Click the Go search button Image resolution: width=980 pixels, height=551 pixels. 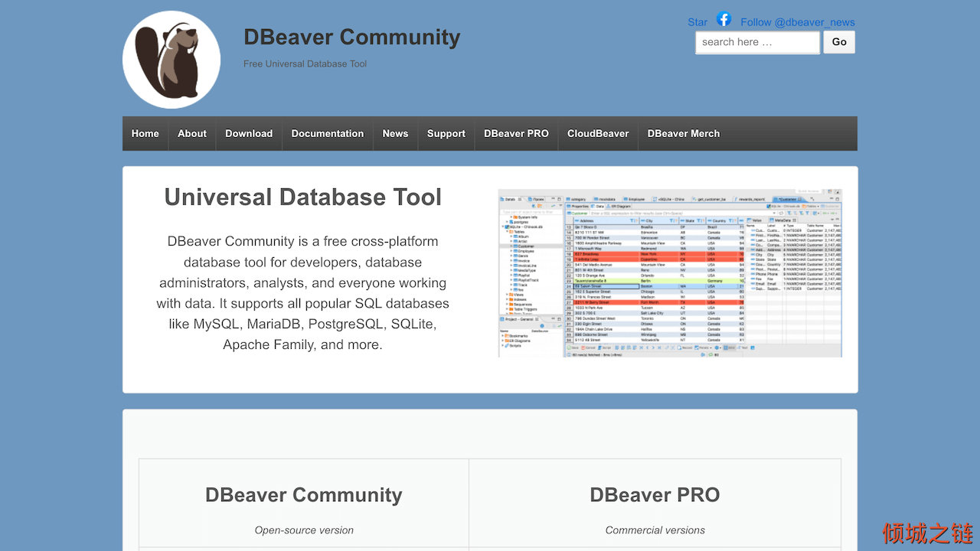coord(839,42)
